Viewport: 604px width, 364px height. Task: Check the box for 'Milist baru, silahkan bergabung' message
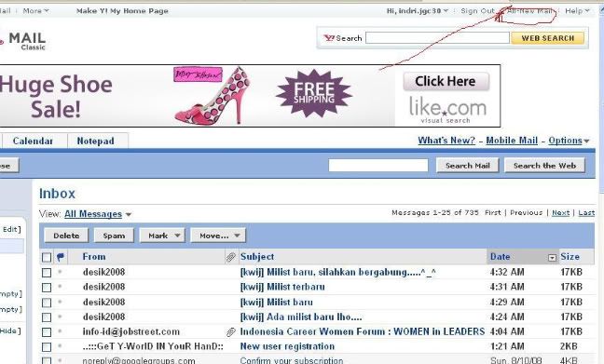point(47,273)
